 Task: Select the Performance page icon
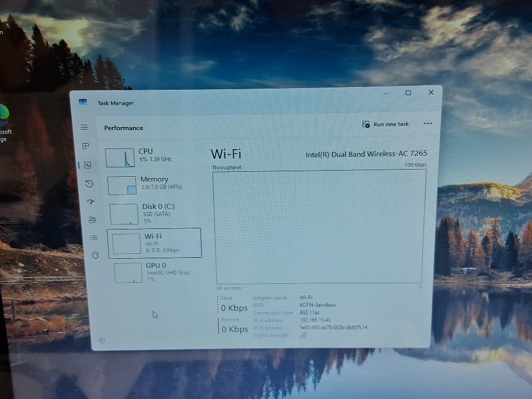click(88, 165)
